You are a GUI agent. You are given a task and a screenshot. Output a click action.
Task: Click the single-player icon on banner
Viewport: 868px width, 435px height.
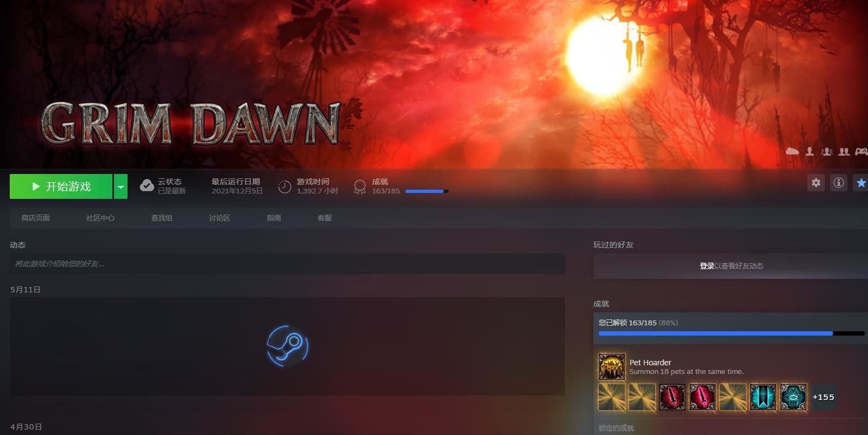coord(810,151)
